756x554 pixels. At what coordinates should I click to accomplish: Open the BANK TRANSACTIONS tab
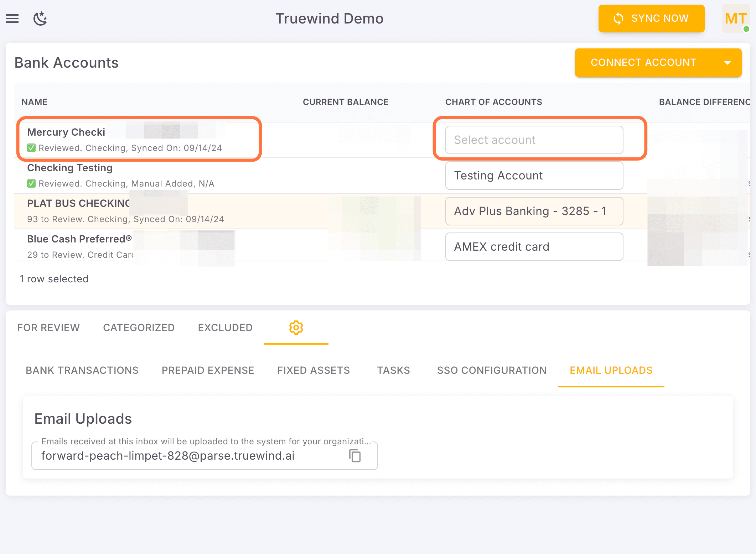tap(82, 370)
